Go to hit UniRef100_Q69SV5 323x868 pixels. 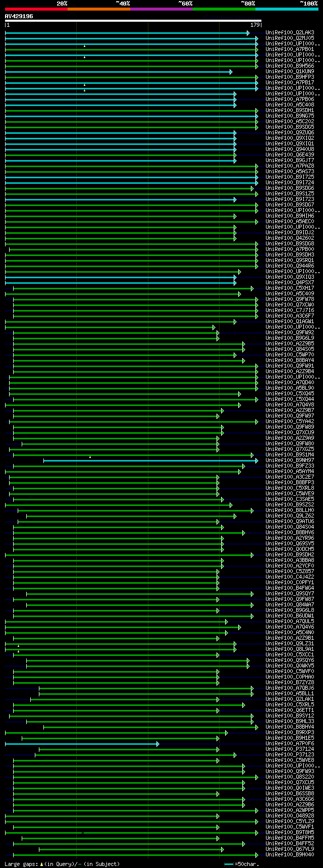[x=290, y=544]
